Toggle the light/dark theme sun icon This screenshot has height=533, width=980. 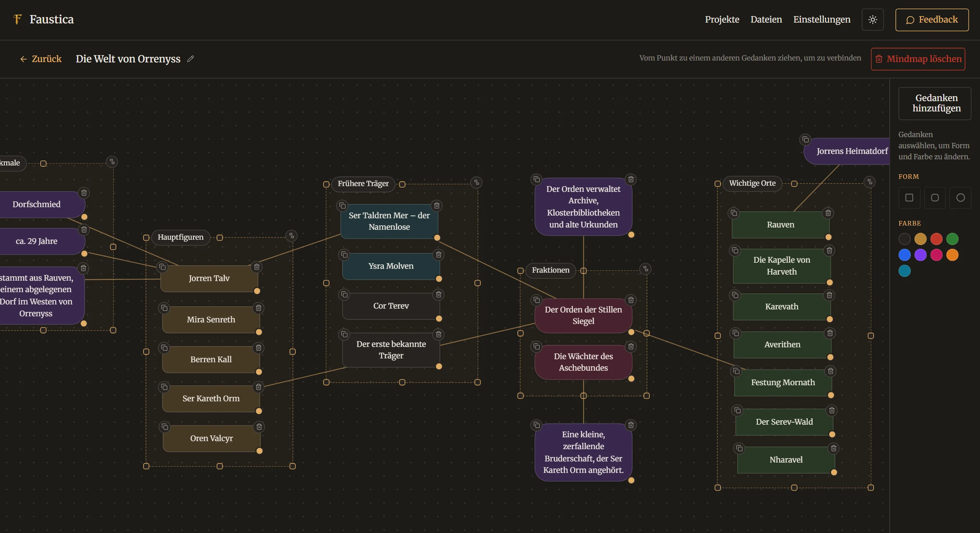872,20
